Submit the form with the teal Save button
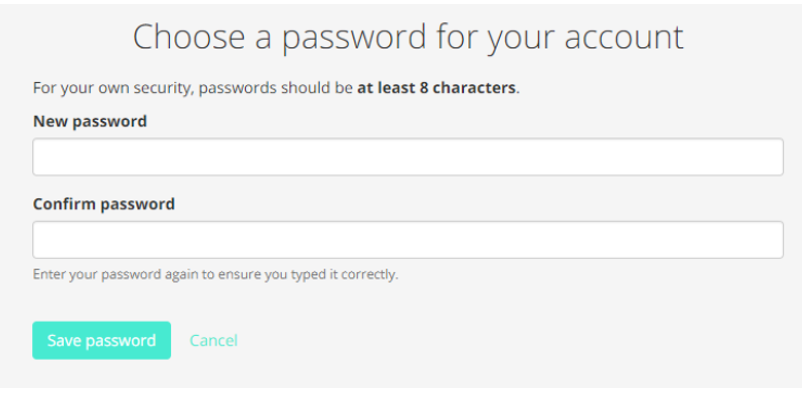The height and width of the screenshot is (409, 802). 101,340
